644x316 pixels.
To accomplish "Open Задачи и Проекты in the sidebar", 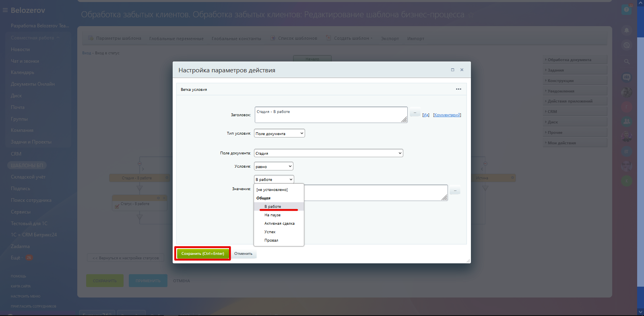I will [x=31, y=142].
